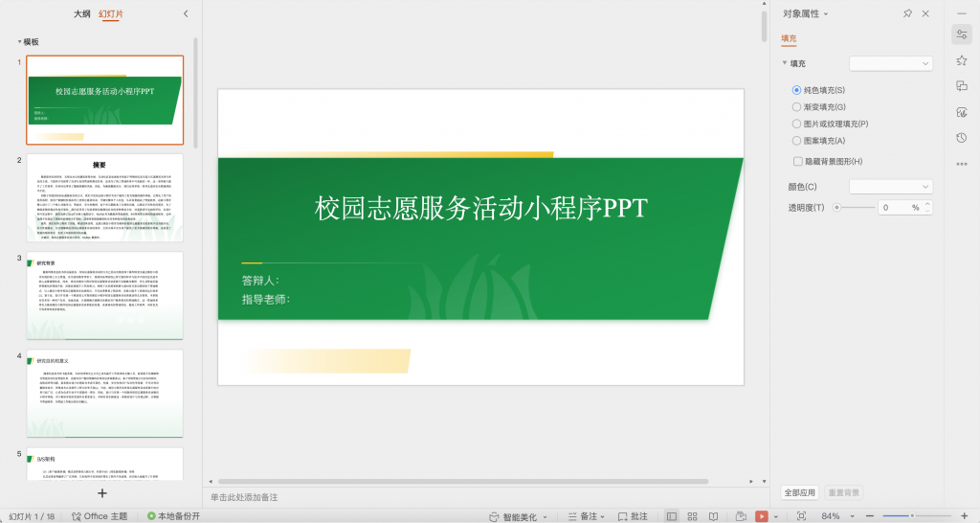Click the 幻灯片 1 / 18 slide counter
The width and height of the screenshot is (980, 523).
pyautogui.click(x=32, y=516)
